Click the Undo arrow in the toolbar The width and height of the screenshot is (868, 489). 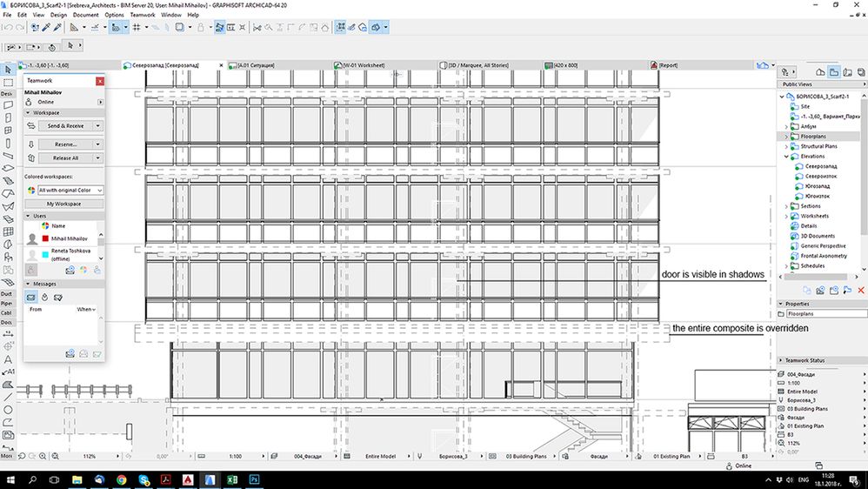9,27
